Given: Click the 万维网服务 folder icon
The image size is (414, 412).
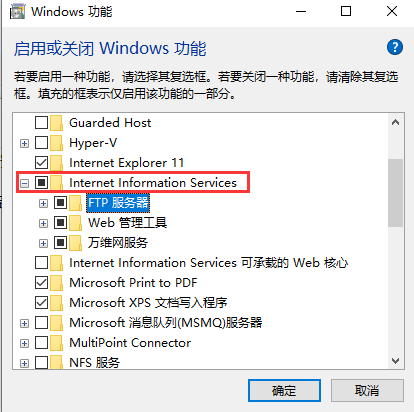Looking at the screenshot, I should (76, 243).
